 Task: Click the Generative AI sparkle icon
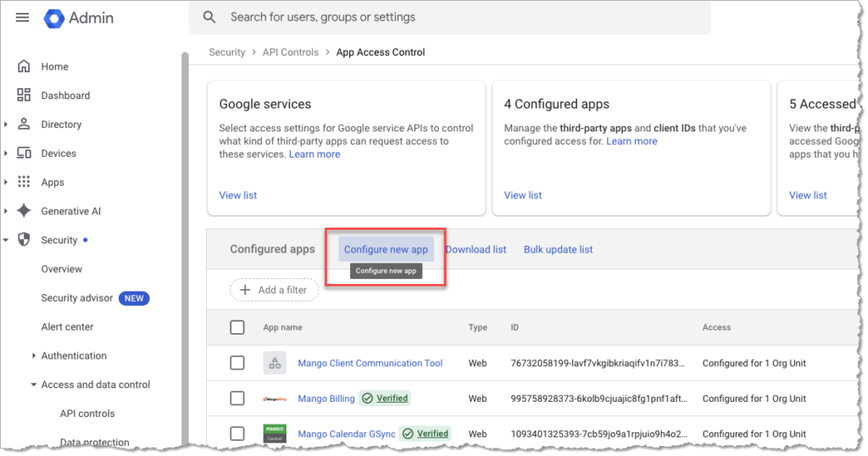(x=24, y=211)
